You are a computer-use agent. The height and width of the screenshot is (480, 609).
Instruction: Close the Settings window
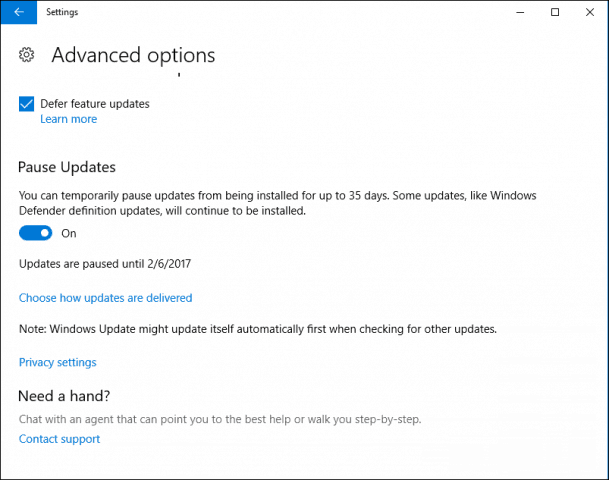(590, 12)
